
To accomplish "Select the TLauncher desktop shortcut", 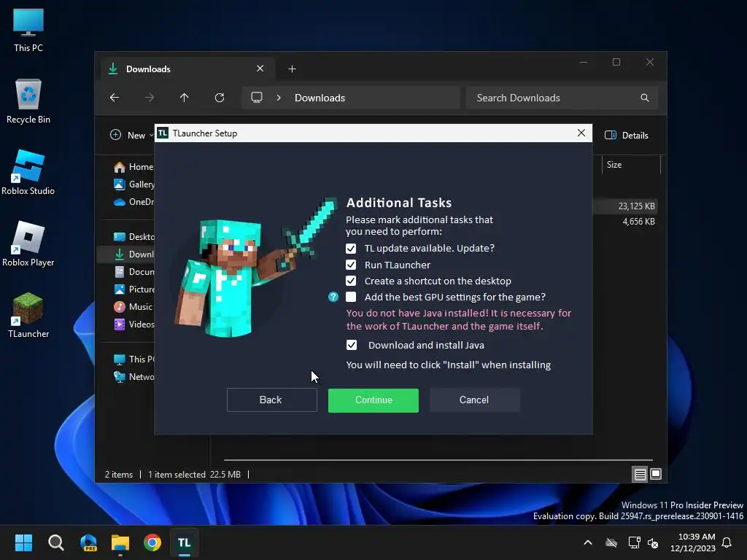I will click(28, 315).
